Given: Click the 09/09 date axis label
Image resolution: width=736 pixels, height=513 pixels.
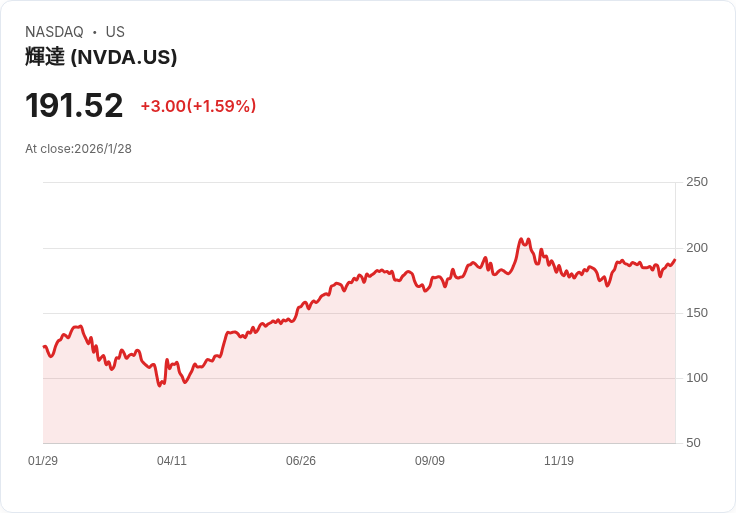Looking at the screenshot, I should tap(430, 461).
